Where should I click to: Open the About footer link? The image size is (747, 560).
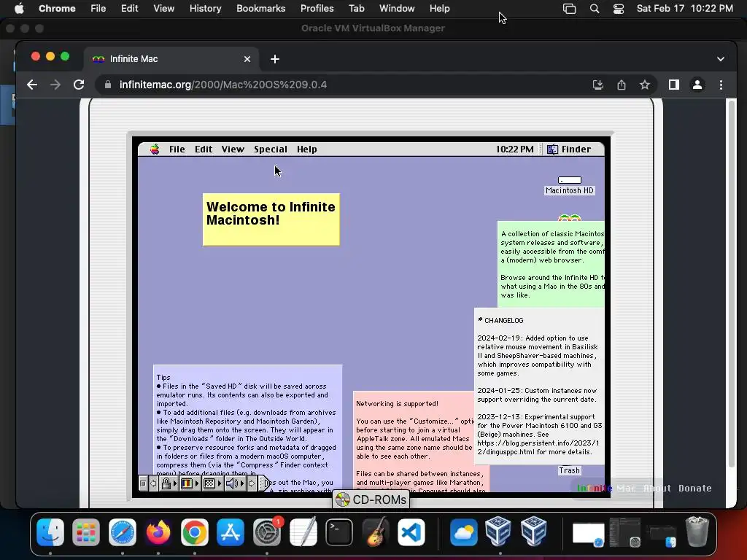pyautogui.click(x=657, y=488)
